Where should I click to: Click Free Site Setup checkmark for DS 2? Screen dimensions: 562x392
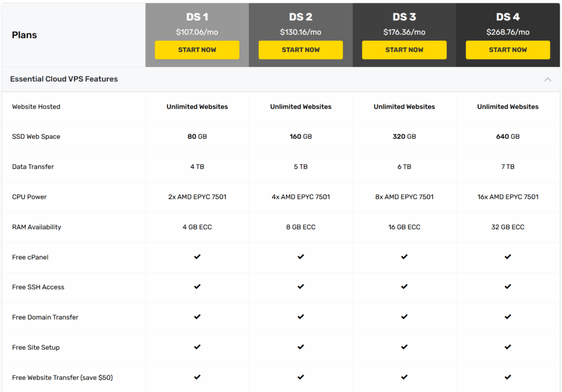tap(301, 347)
